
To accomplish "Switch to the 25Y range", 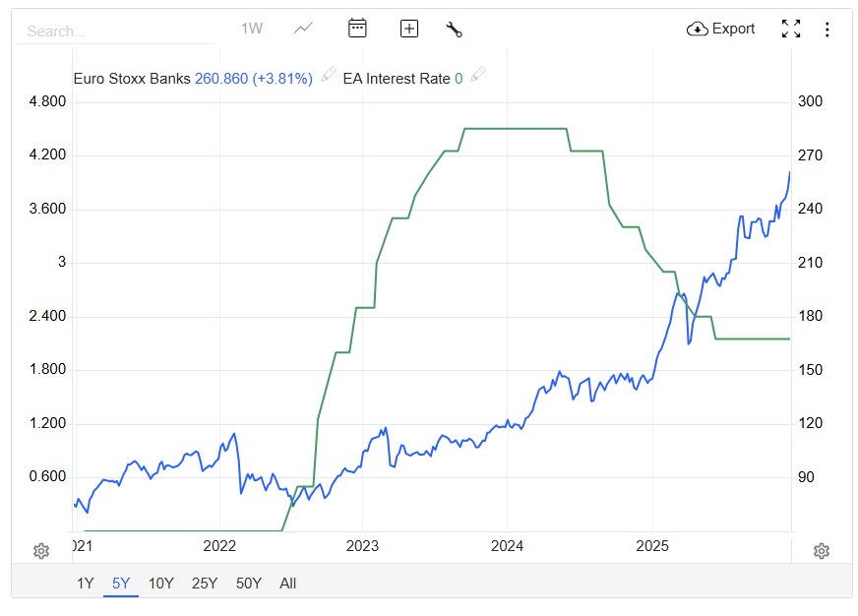I will click(x=205, y=584).
